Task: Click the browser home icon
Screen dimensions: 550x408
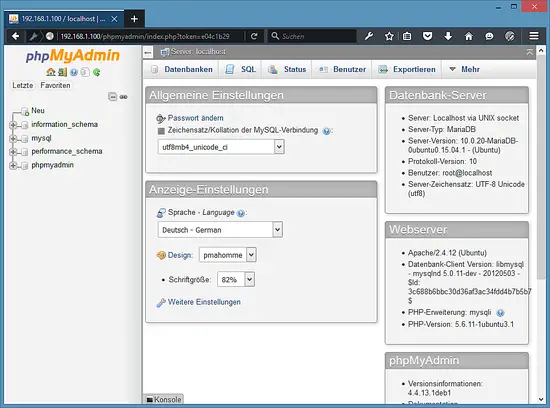Action: [469, 36]
